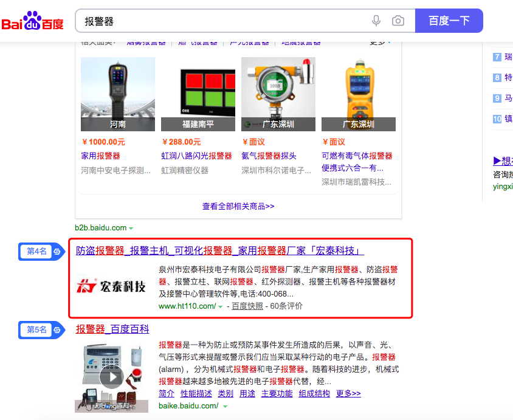
Task: Click the 宏泰科技 company logo
Action: pyautogui.click(x=111, y=286)
